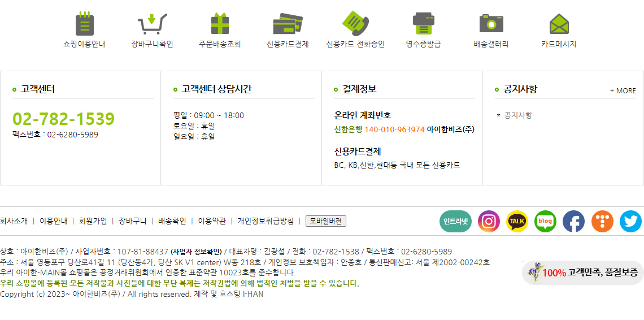Select the 신용카드결제 credit card icon
Screen dimensions: 644x320
pyautogui.click(x=288, y=23)
